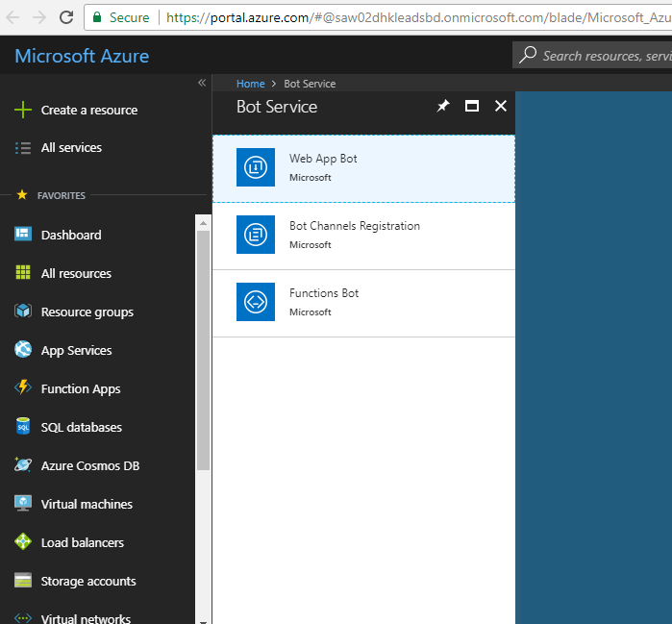Click the search magnifier icon
Viewport: 672px width, 624px height.
point(528,55)
